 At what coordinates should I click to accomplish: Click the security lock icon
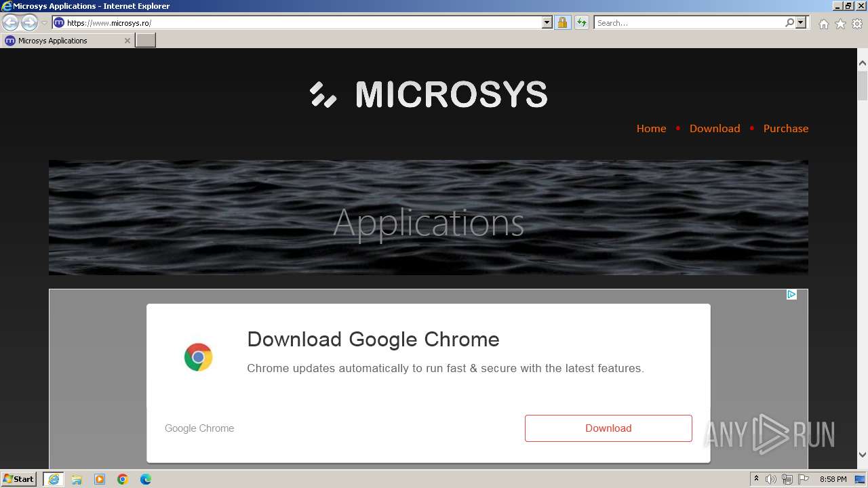(x=562, y=22)
